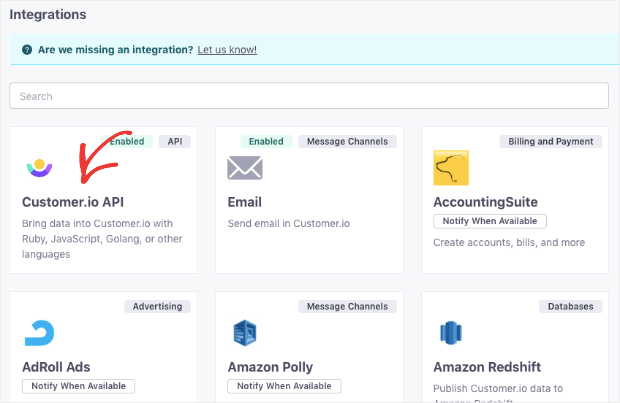This screenshot has width=620, height=403.
Task: Click the Email envelope icon
Action: pyautogui.click(x=245, y=168)
